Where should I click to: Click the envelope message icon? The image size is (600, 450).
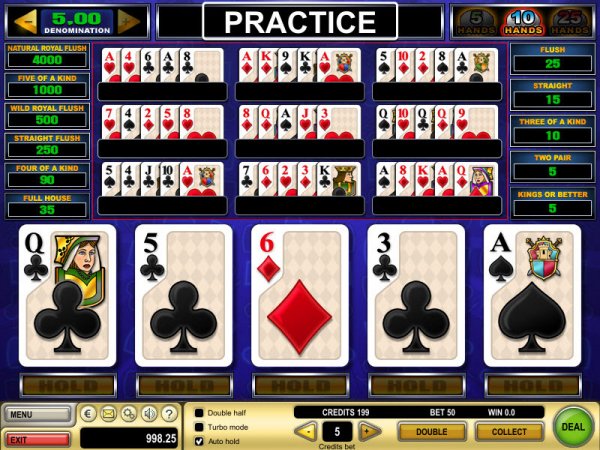point(109,414)
